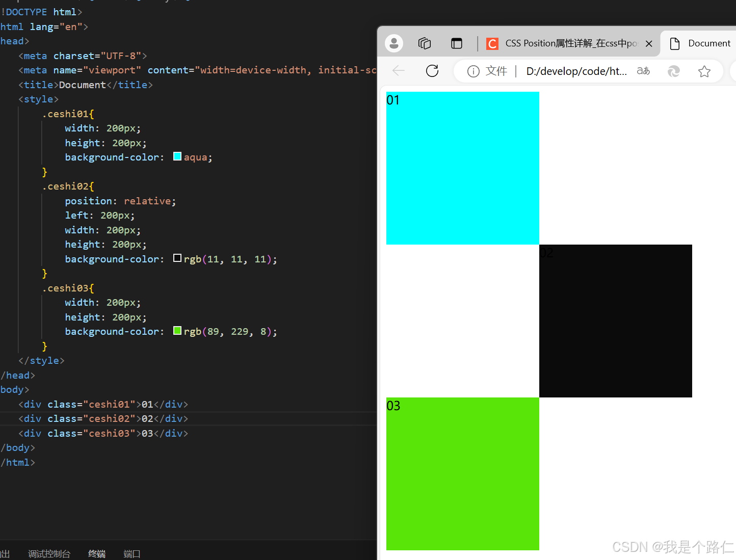Open the 调试控制台 panel tab
Viewport: 736px width, 560px height.
[49, 553]
